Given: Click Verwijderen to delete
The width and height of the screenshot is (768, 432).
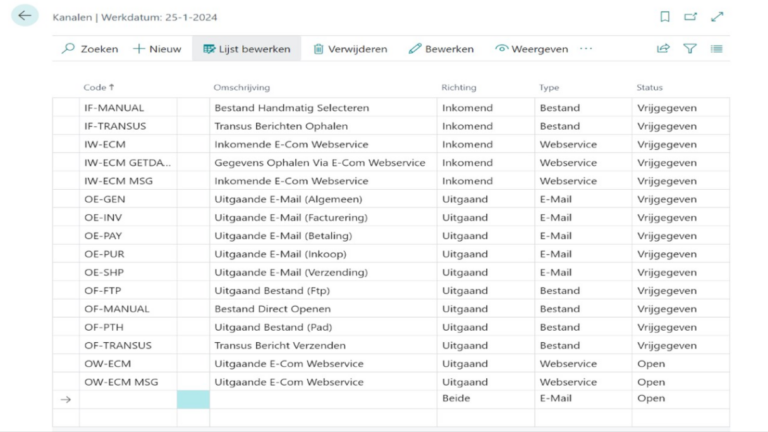Looking at the screenshot, I should [350, 48].
